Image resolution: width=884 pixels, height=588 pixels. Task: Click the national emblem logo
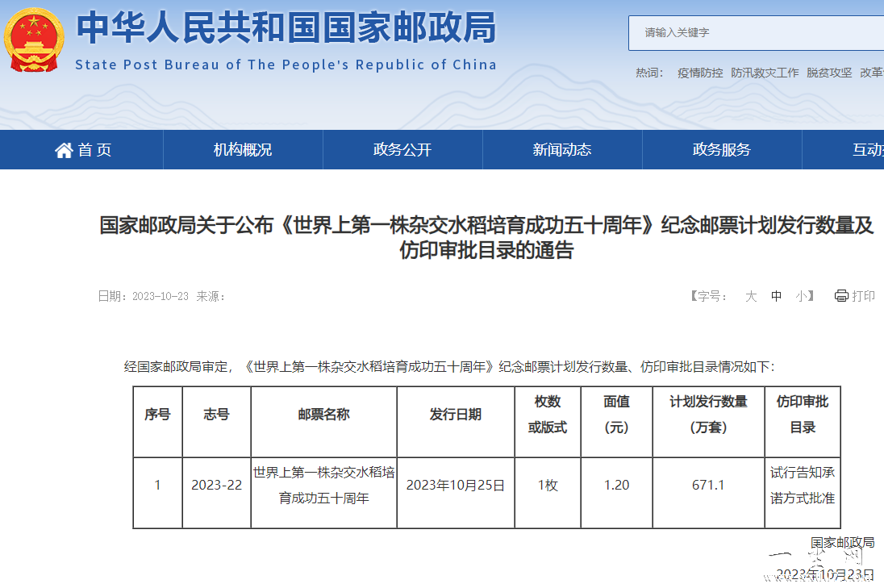click(34, 40)
